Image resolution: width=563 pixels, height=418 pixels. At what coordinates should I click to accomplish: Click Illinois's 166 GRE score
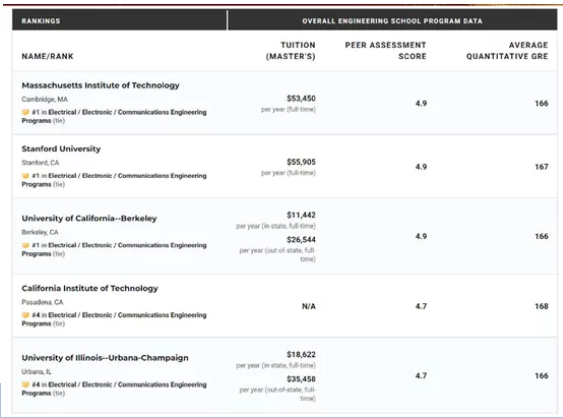pos(541,376)
